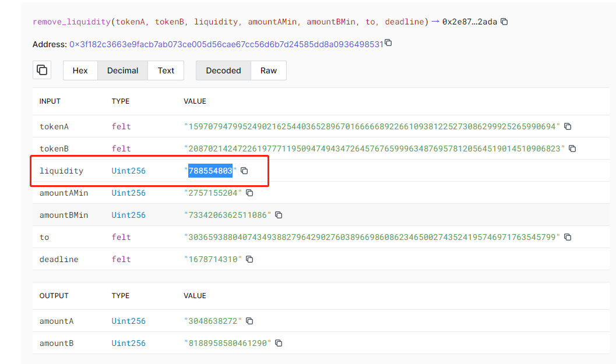The height and width of the screenshot is (364, 616).
Task: Copy the contract address next to Address
Action: coord(388,43)
